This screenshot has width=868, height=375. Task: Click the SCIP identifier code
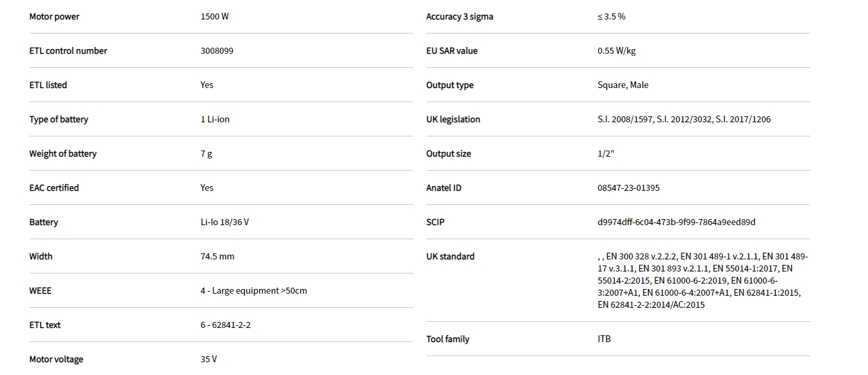[x=676, y=222]
